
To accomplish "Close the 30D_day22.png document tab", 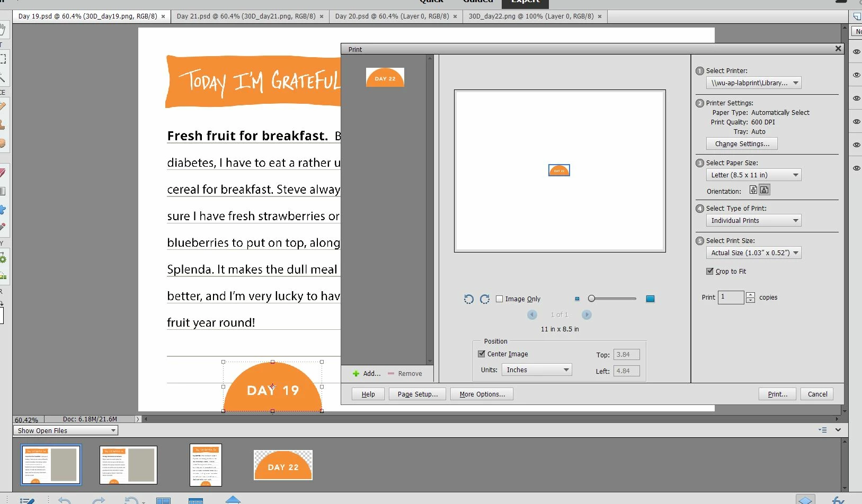I will tap(600, 16).
